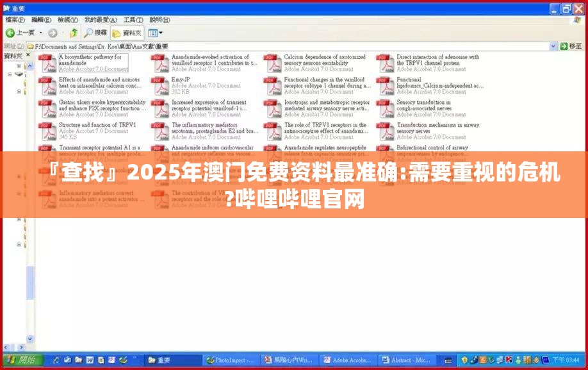Launch Word from the quick launch bar

pyautogui.click(x=90, y=360)
